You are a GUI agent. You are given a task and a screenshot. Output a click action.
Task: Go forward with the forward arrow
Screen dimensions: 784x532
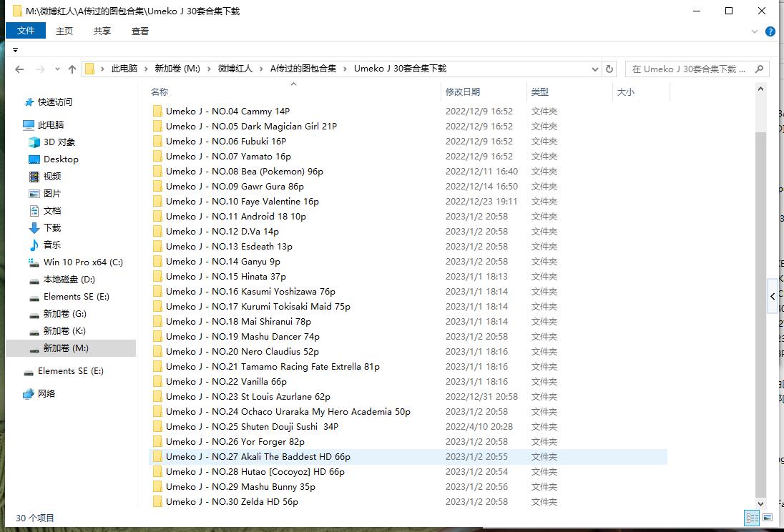pos(41,69)
